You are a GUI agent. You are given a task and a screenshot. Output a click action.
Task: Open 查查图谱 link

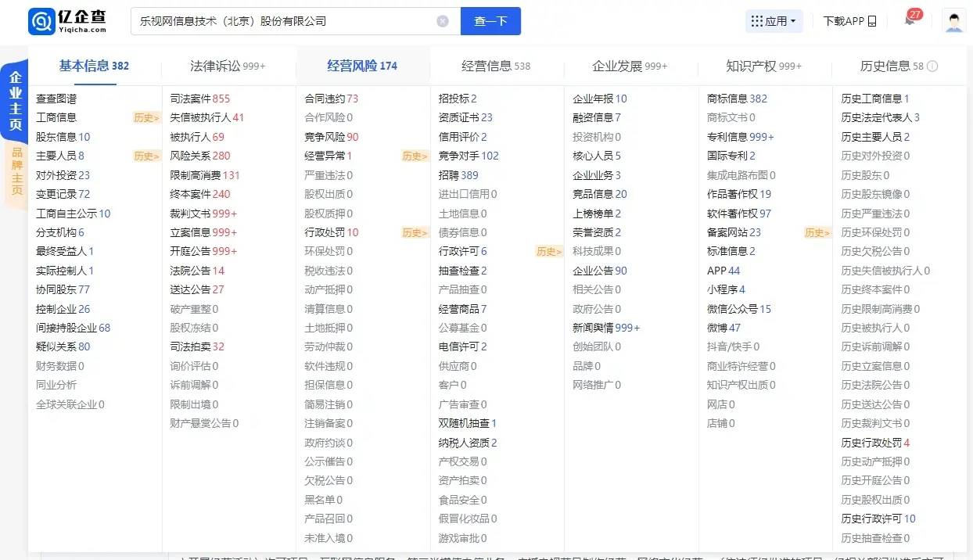click(x=56, y=99)
